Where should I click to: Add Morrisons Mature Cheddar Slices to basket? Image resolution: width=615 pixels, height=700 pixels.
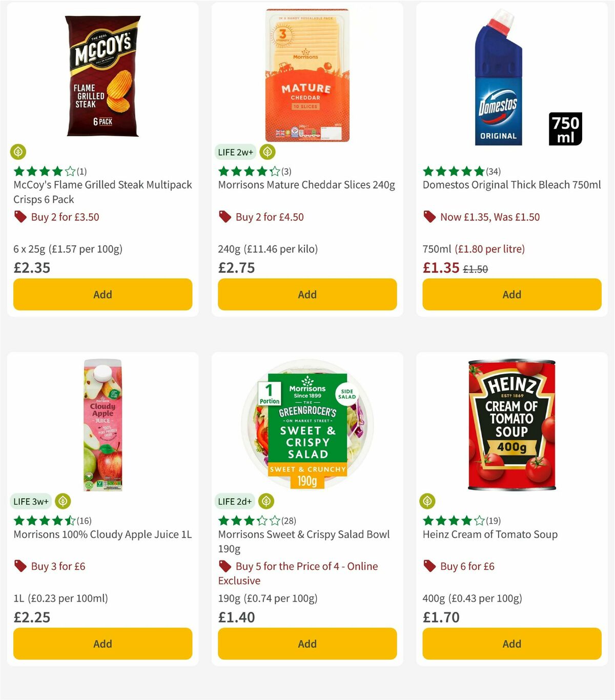(306, 294)
